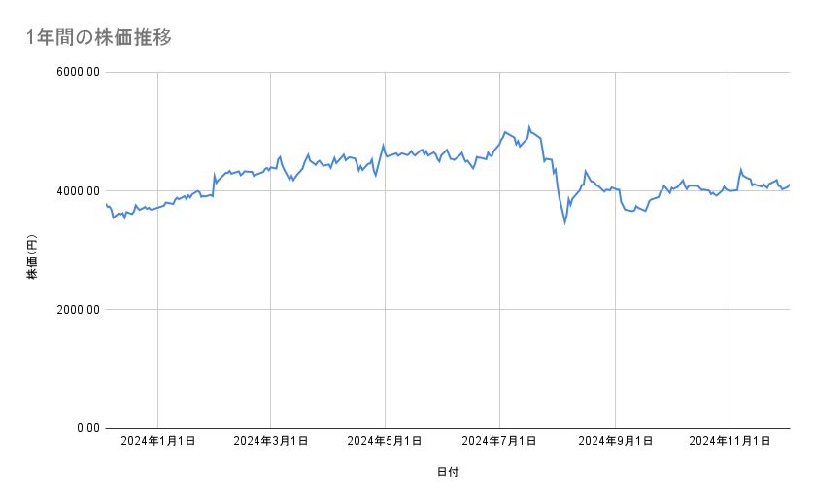Screen dimensions: 815x504
Task: Select the 2024年3月1日 date label
Action: pos(271,442)
